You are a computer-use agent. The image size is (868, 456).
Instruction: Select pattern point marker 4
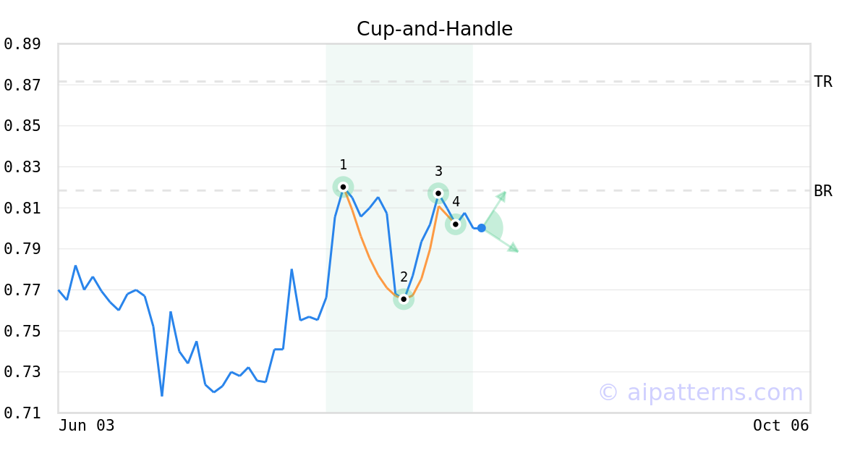point(456,224)
